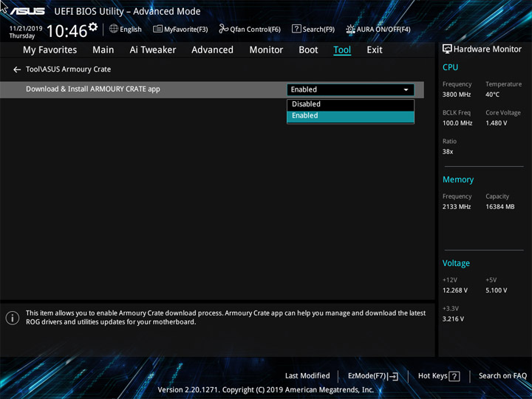Screen dimensions: 532x399
Task: Click the Version 2.20.1271 copyright text
Action: (x=266, y=390)
